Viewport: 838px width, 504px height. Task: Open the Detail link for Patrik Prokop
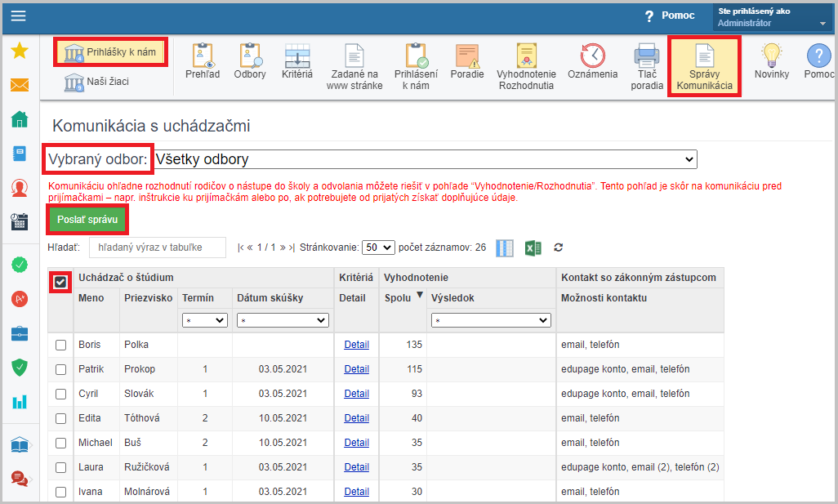click(x=356, y=369)
